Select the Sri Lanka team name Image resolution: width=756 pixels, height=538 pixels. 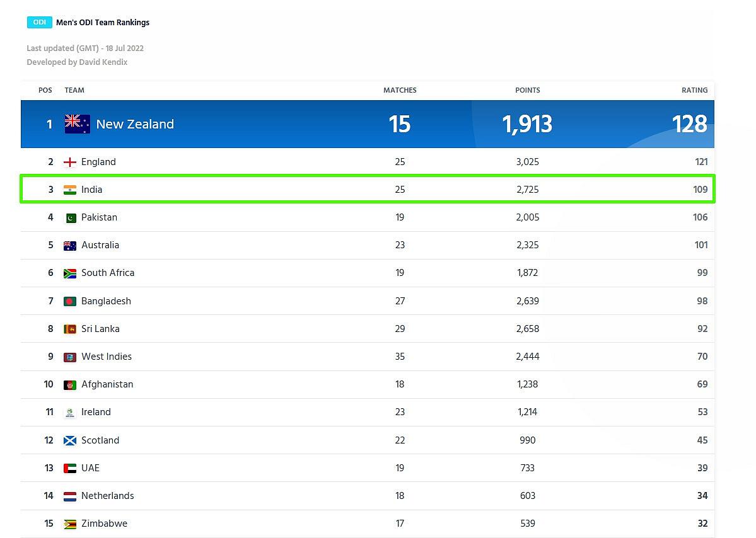(x=100, y=328)
